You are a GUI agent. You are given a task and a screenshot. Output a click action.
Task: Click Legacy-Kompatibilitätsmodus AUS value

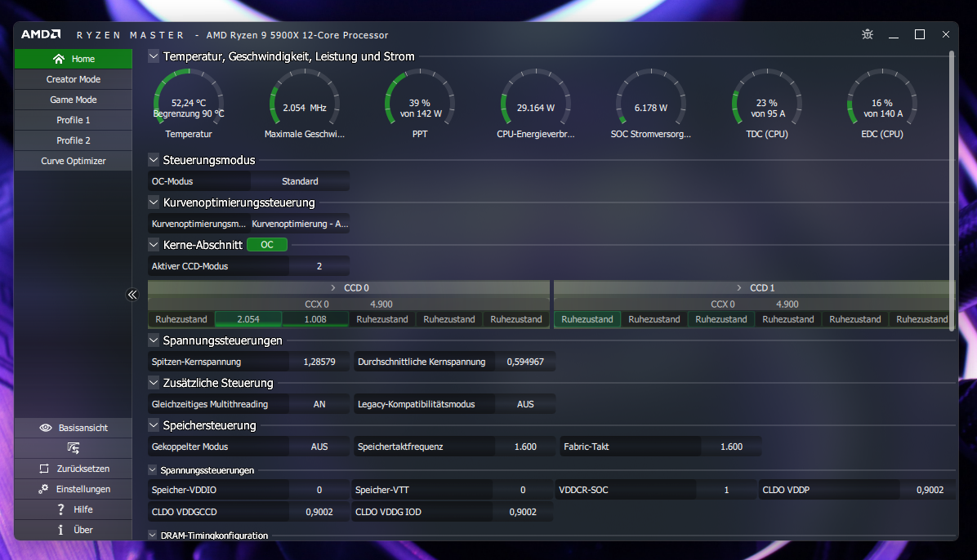tap(525, 404)
